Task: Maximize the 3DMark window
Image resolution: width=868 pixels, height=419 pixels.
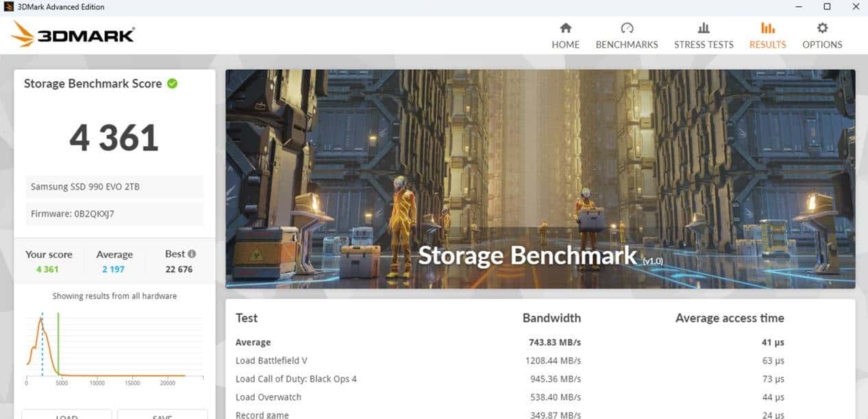Action: coord(827,7)
